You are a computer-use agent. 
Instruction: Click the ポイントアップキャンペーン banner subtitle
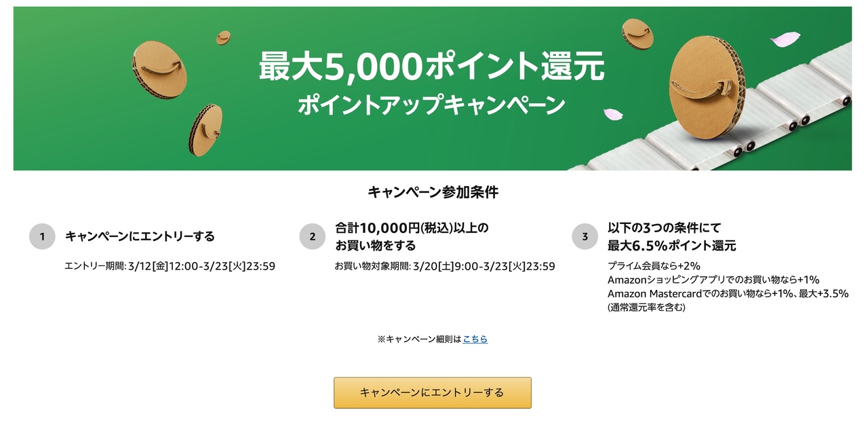[431, 105]
